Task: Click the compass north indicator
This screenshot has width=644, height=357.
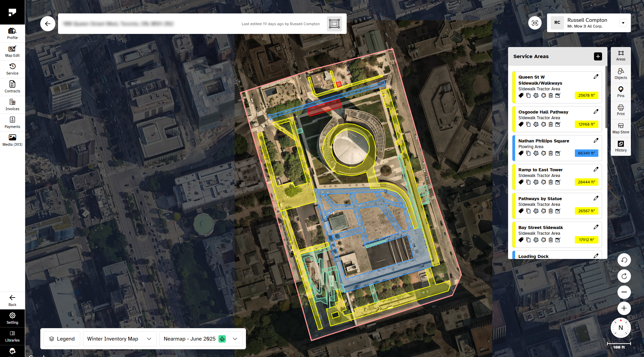Action: point(621,328)
